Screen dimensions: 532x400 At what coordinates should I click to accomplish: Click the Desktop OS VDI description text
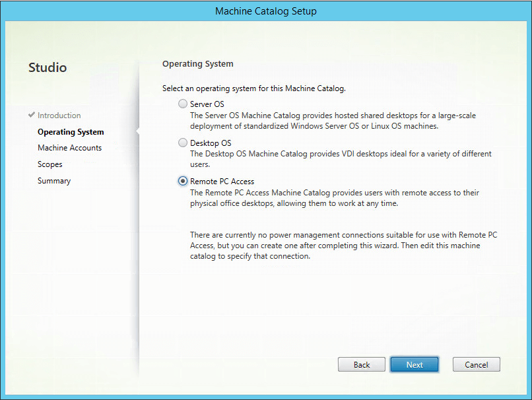tap(341, 159)
